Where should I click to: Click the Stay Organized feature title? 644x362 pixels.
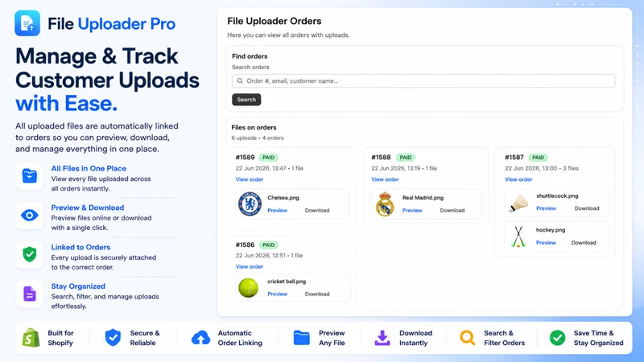(78, 286)
